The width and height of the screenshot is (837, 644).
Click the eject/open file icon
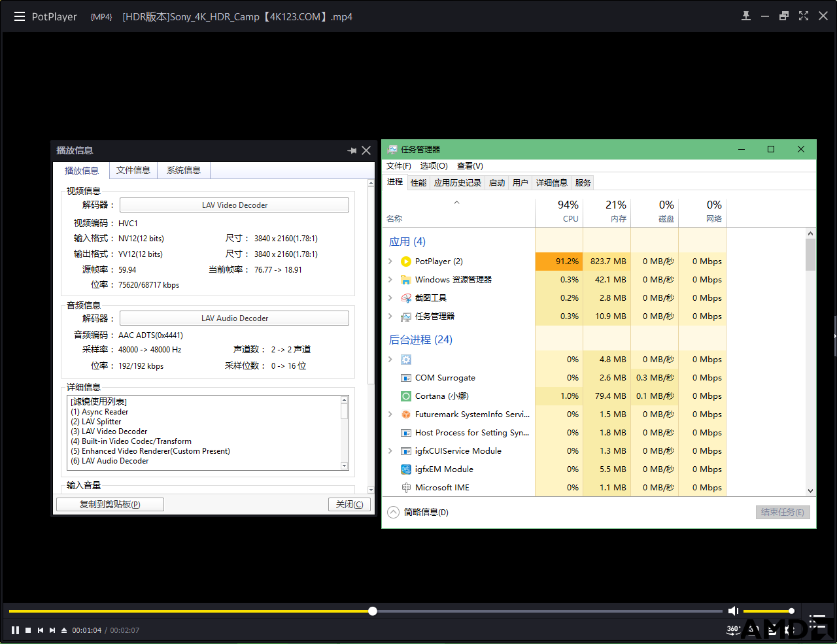pos(64,630)
